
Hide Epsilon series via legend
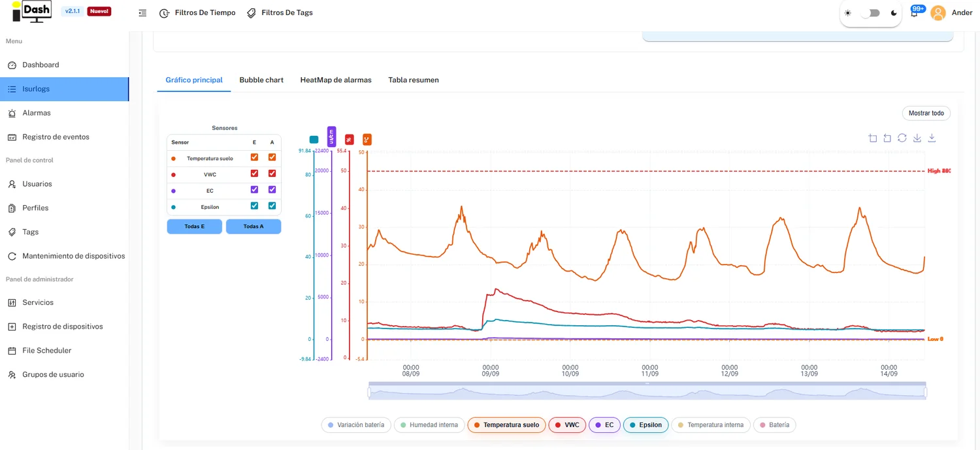point(646,425)
